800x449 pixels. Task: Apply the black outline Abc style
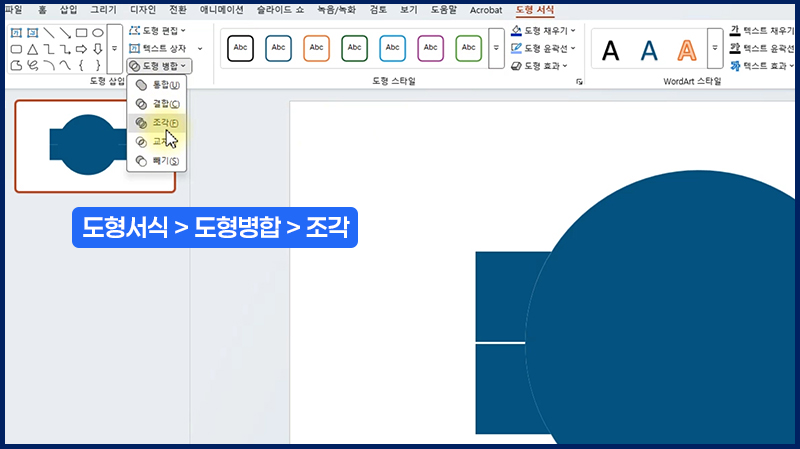pos(240,48)
